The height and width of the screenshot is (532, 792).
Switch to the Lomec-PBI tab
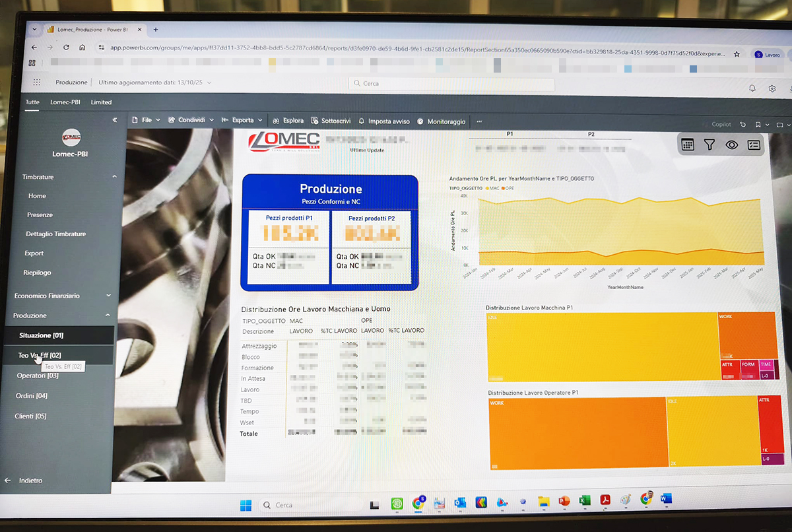click(x=65, y=102)
